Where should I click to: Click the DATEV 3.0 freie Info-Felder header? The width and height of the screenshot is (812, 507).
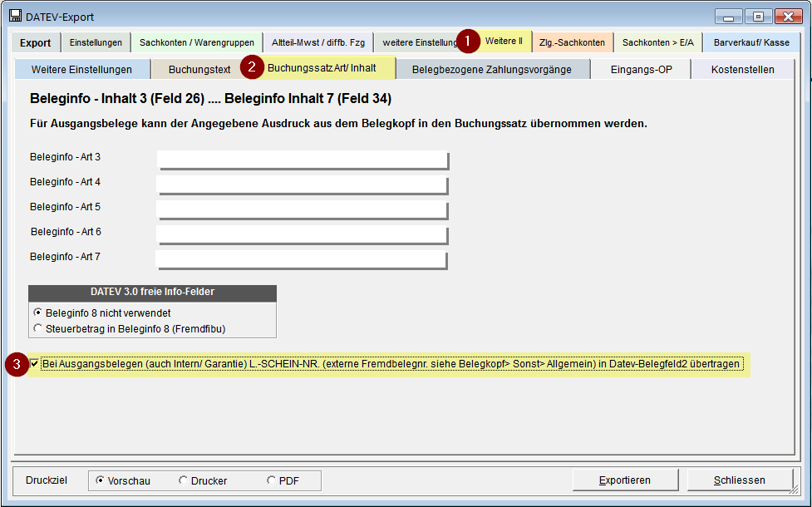tap(152, 292)
